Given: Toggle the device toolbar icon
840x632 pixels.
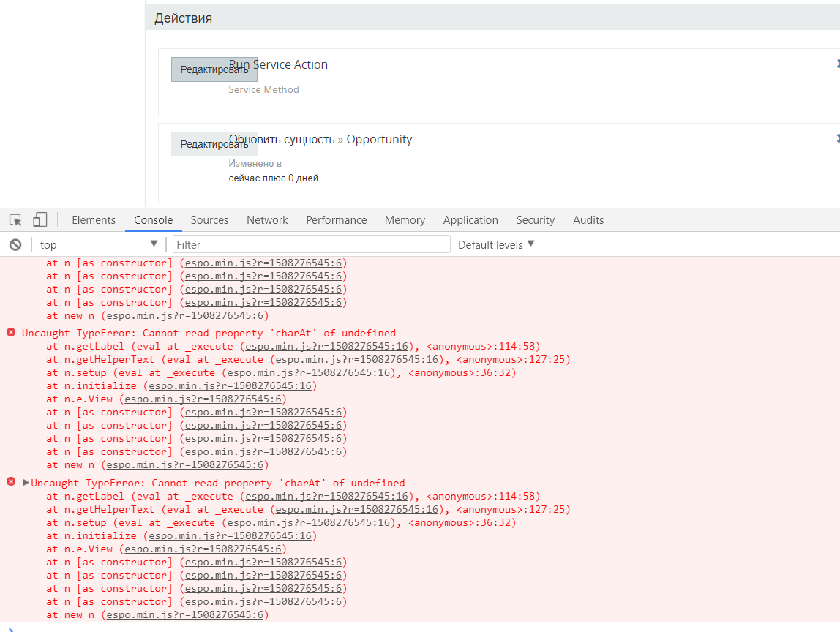Looking at the screenshot, I should coord(40,220).
